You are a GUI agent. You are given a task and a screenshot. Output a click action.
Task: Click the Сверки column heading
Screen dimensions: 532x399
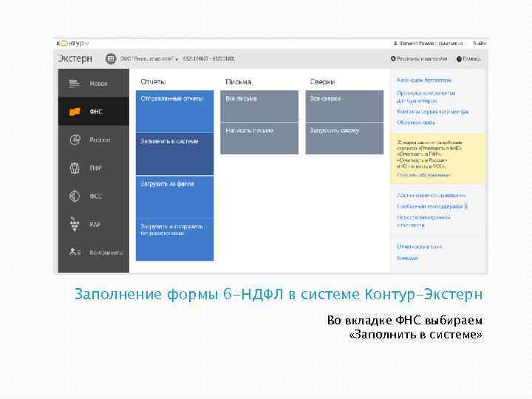322,82
